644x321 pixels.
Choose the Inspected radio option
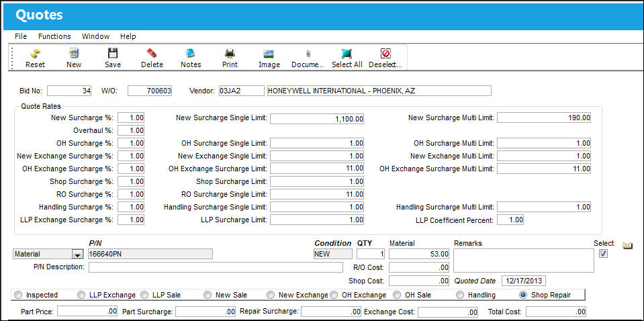pos(17,295)
